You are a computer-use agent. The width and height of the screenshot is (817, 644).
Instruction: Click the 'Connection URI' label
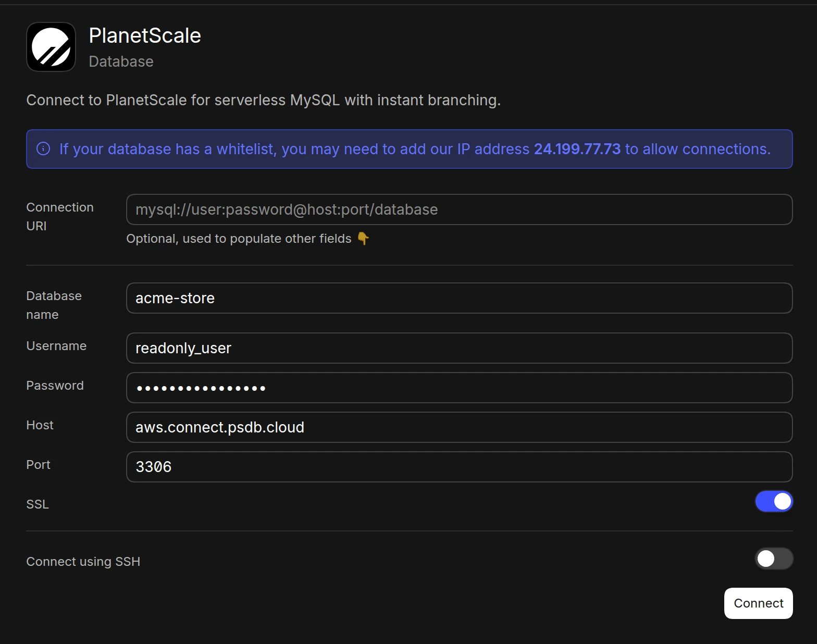click(60, 217)
